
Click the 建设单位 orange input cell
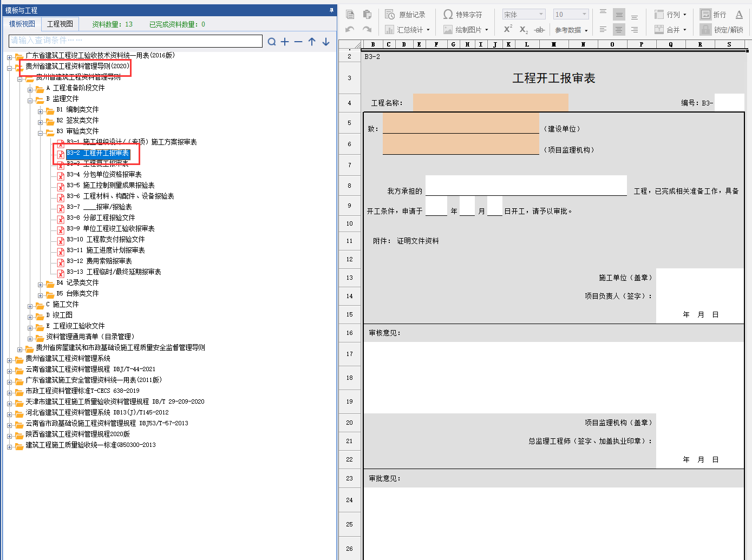coord(461,123)
